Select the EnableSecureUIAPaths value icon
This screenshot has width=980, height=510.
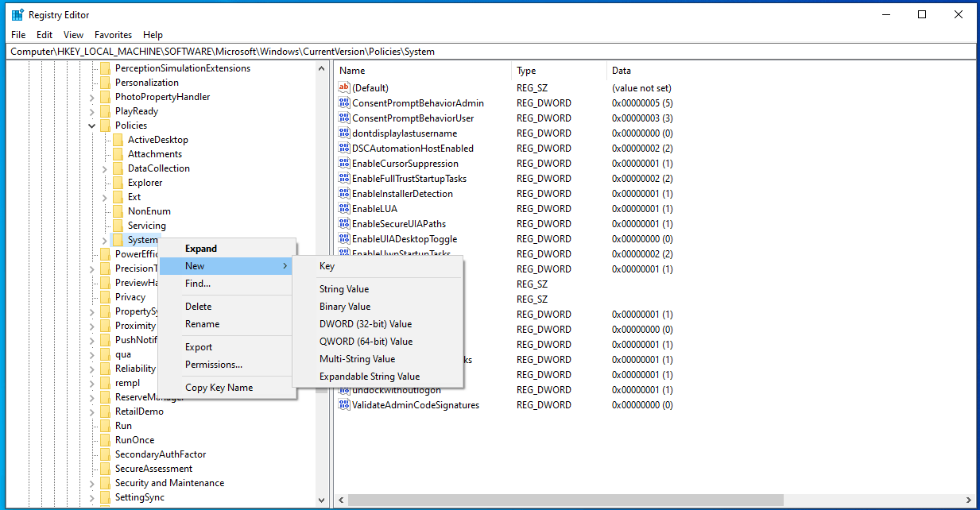pyautogui.click(x=344, y=223)
